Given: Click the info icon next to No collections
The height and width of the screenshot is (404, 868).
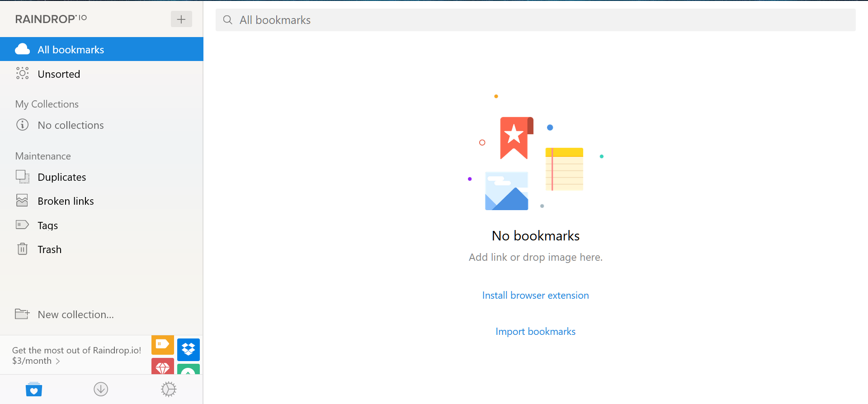Looking at the screenshot, I should click(23, 125).
